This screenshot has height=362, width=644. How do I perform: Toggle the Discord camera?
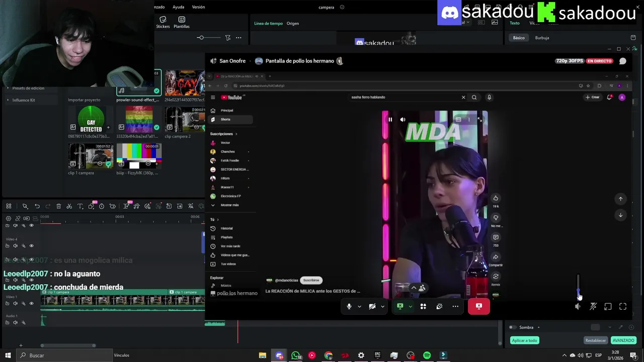coord(372,306)
